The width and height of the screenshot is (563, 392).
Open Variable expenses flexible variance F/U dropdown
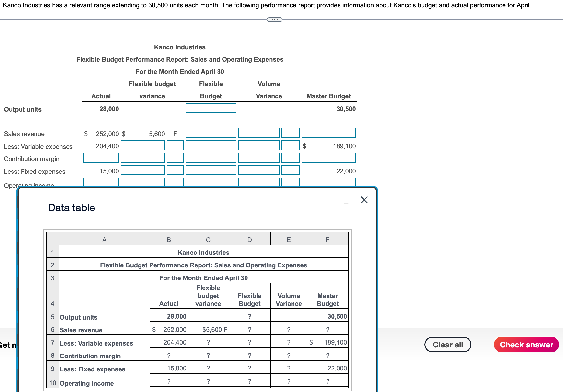point(175,145)
